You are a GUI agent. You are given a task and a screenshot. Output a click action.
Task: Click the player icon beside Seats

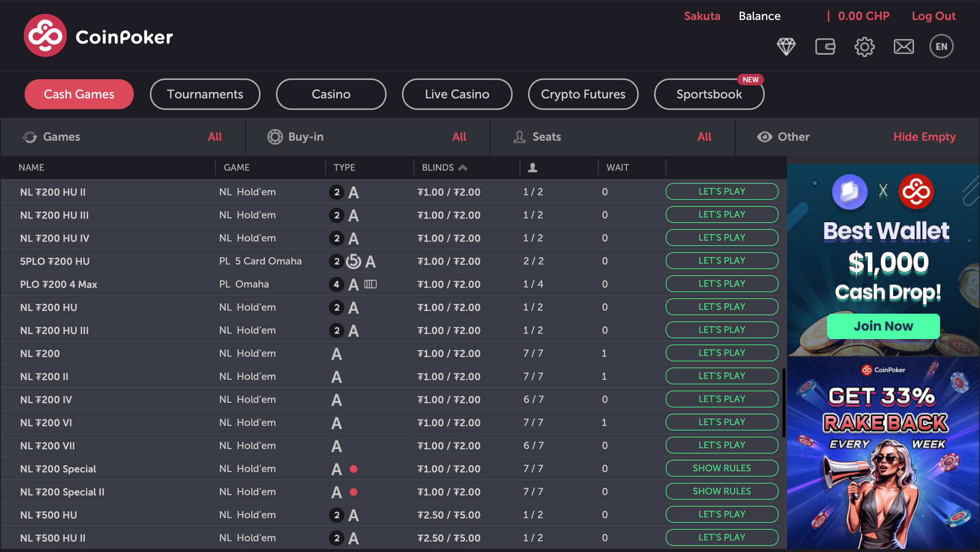click(x=519, y=137)
